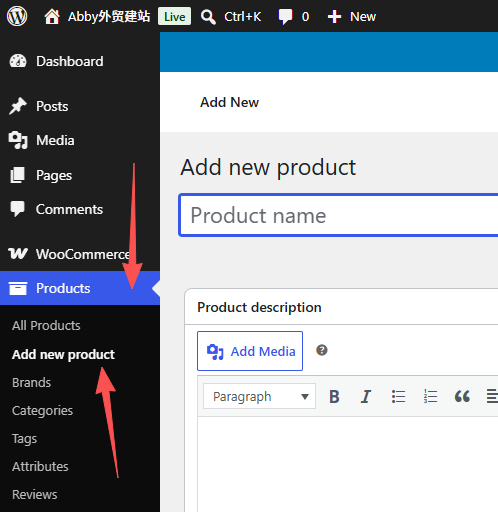Screen dimensions: 498x512
Task: Insert a numbered list
Action: (430, 396)
